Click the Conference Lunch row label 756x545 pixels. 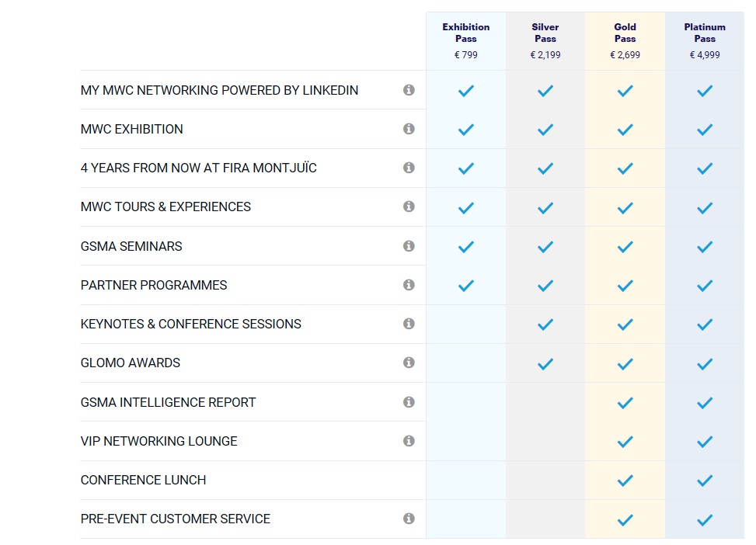pyautogui.click(x=143, y=480)
